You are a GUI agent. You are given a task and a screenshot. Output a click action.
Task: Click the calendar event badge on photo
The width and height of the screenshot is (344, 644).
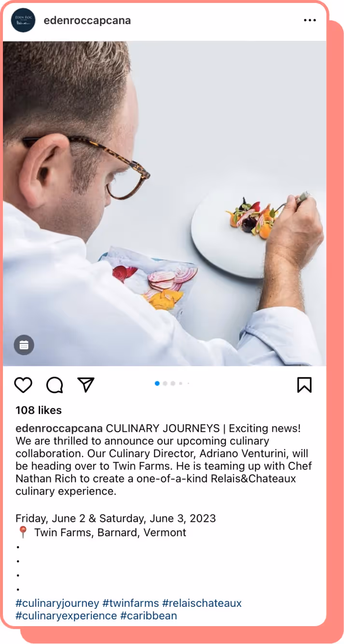coord(24,345)
